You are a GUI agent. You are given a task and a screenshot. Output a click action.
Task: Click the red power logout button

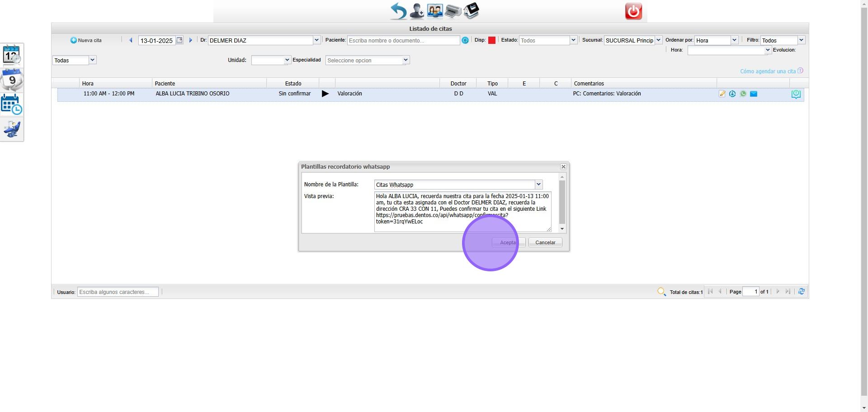[x=633, y=11]
